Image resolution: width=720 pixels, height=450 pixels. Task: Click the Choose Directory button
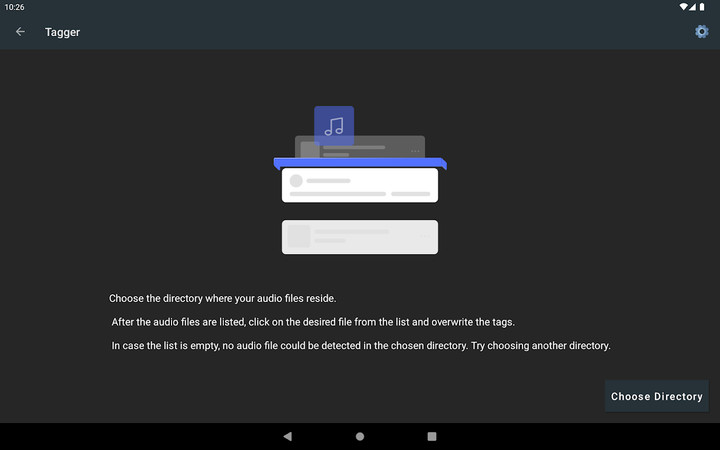pyautogui.click(x=656, y=396)
